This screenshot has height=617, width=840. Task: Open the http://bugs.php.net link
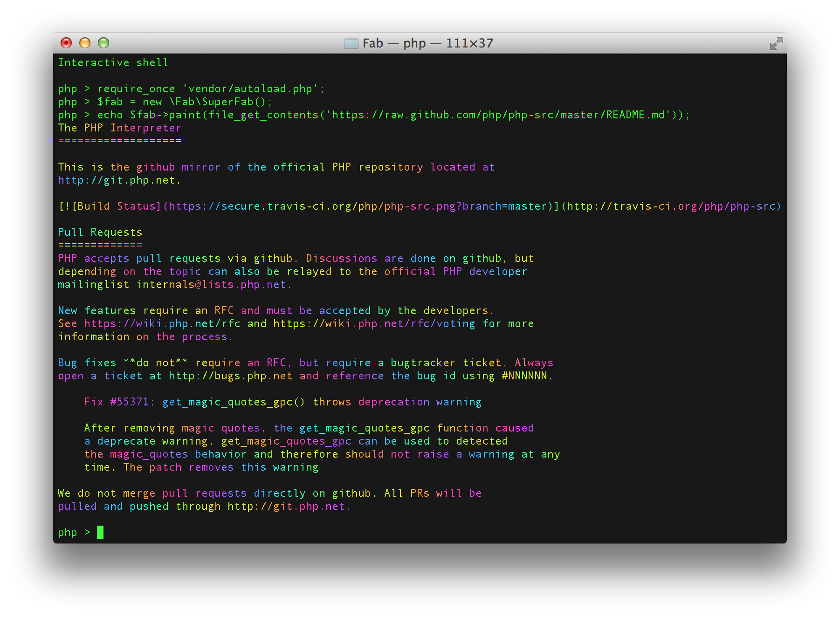pos(230,376)
